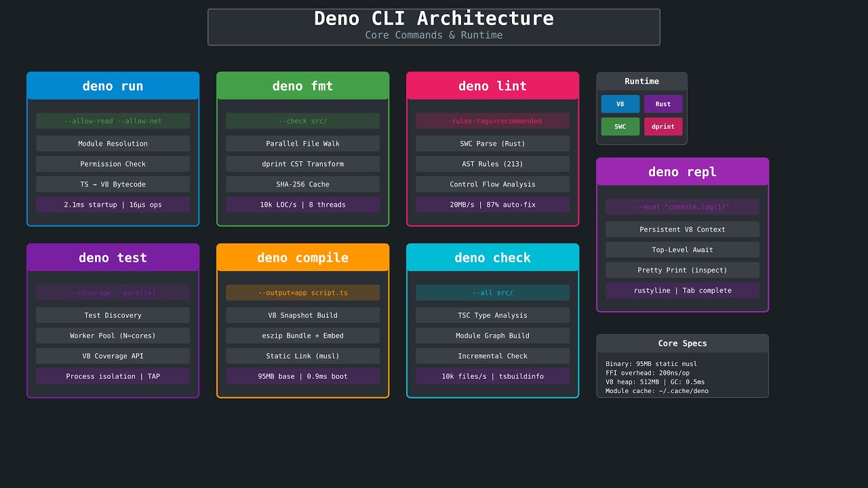868x488 pixels.
Task: Click '20MB/s | 87% auto-fix' stat
Action: 493,205
